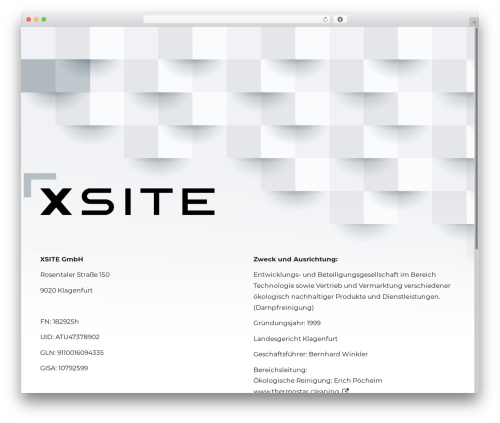500x423 pixels.
Task: Click the round icon beside address bar
Action: pyautogui.click(x=340, y=20)
